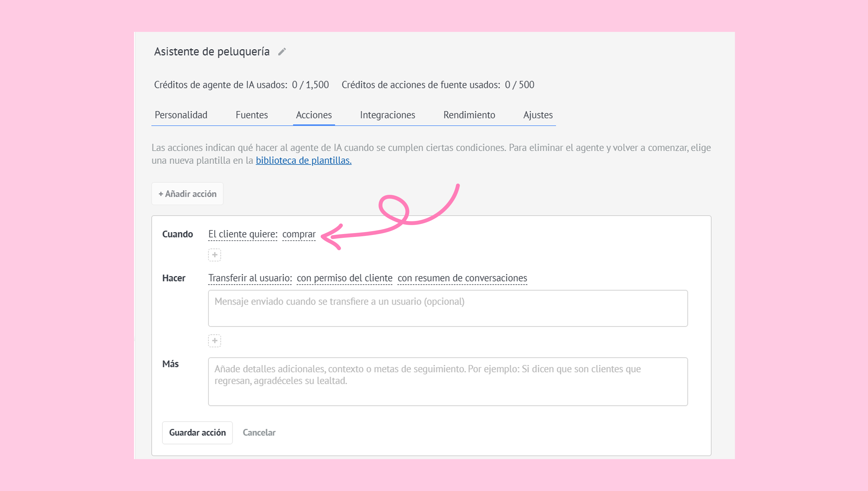Open the 'Transferir al usuario' action dropdown
The width and height of the screenshot is (868, 491).
(x=250, y=278)
